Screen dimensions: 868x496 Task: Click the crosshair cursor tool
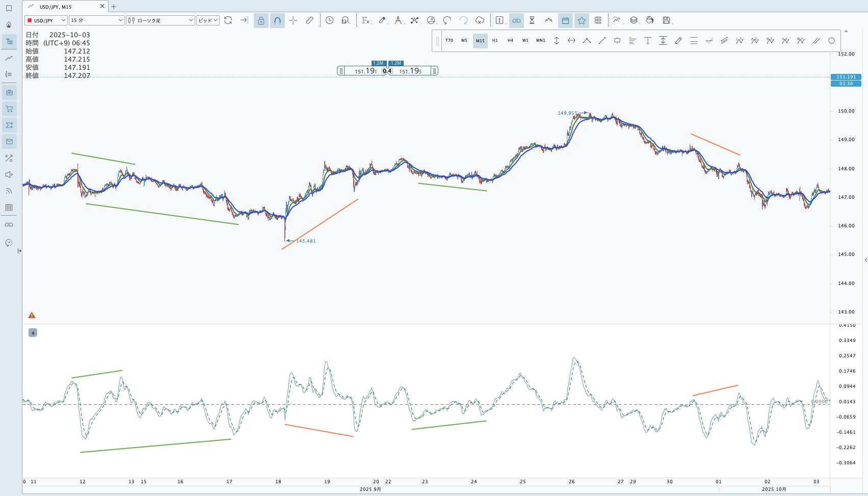point(293,20)
